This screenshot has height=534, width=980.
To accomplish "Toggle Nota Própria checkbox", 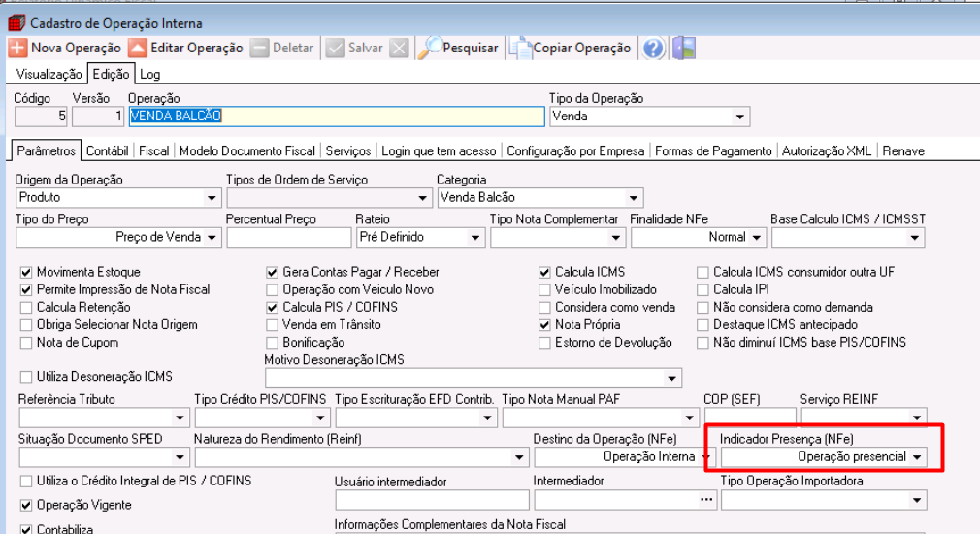I will coord(544,324).
